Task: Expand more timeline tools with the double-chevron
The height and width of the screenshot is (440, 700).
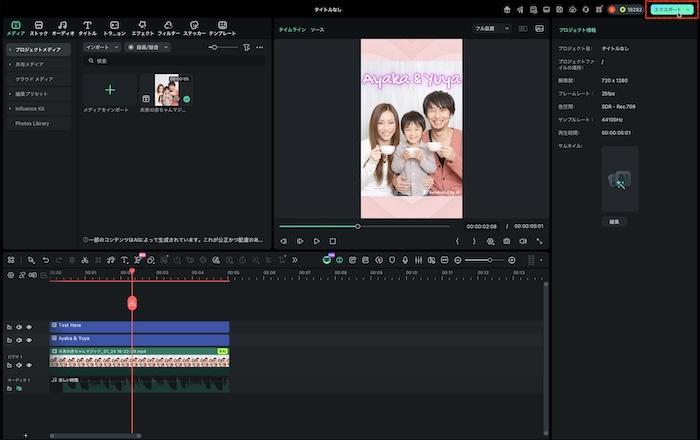Action: [295, 260]
